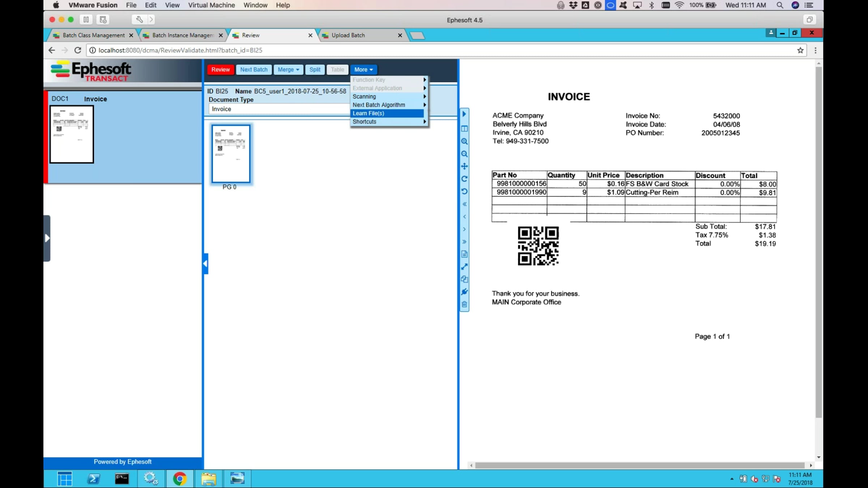Click the Next Batch button

(x=254, y=69)
